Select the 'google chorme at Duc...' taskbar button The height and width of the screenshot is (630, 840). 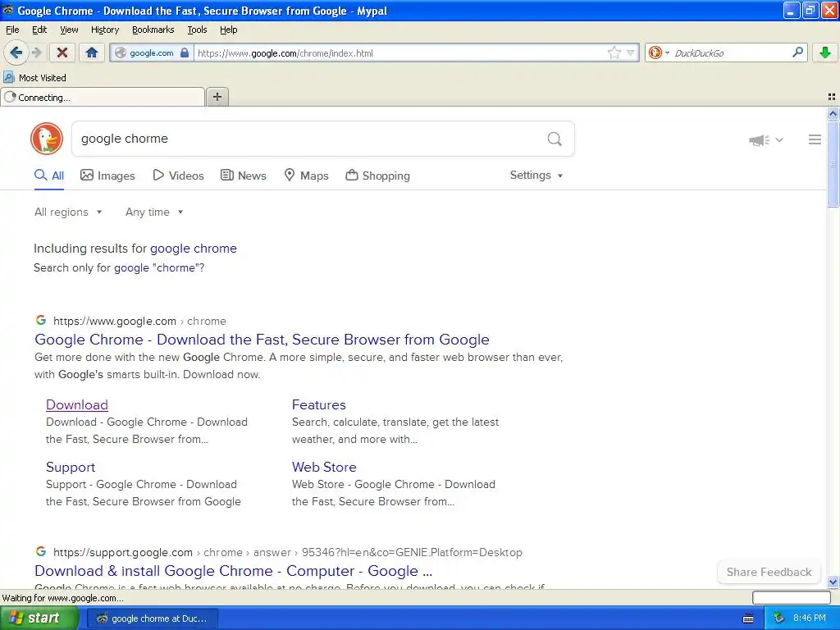pos(152,619)
